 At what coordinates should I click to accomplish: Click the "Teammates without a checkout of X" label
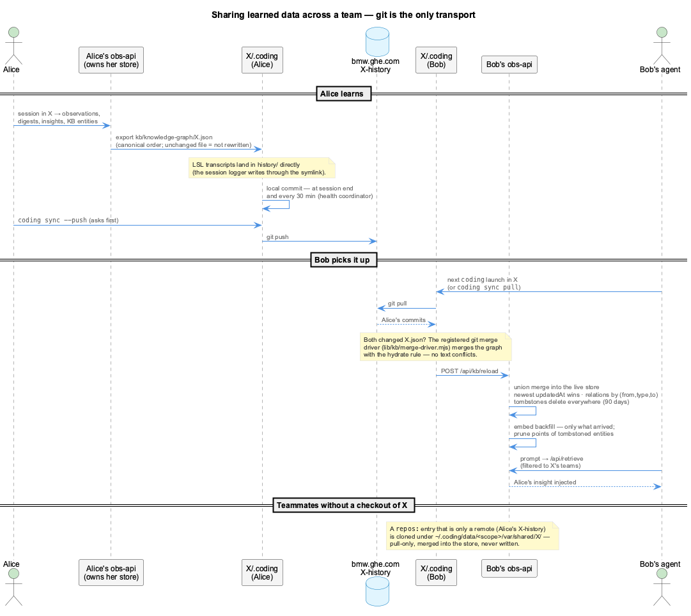(x=344, y=505)
